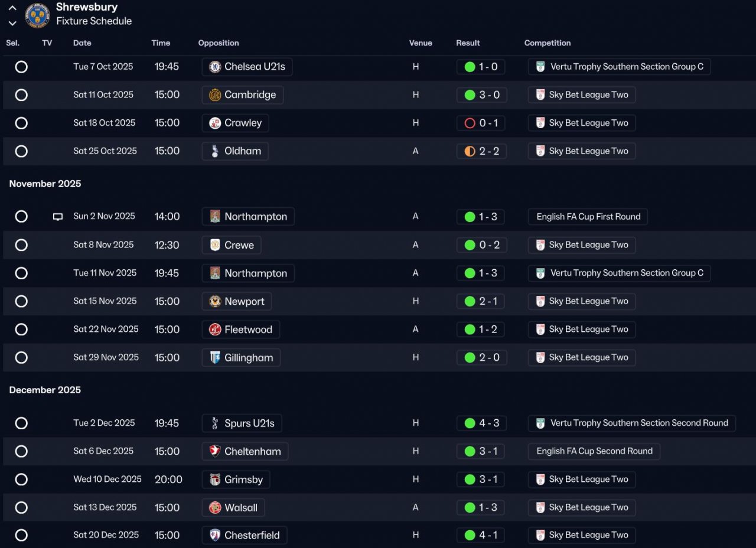Screen dimensions: 756x548
Task: Select the Crawley fixture radio button
Action: pos(21,123)
